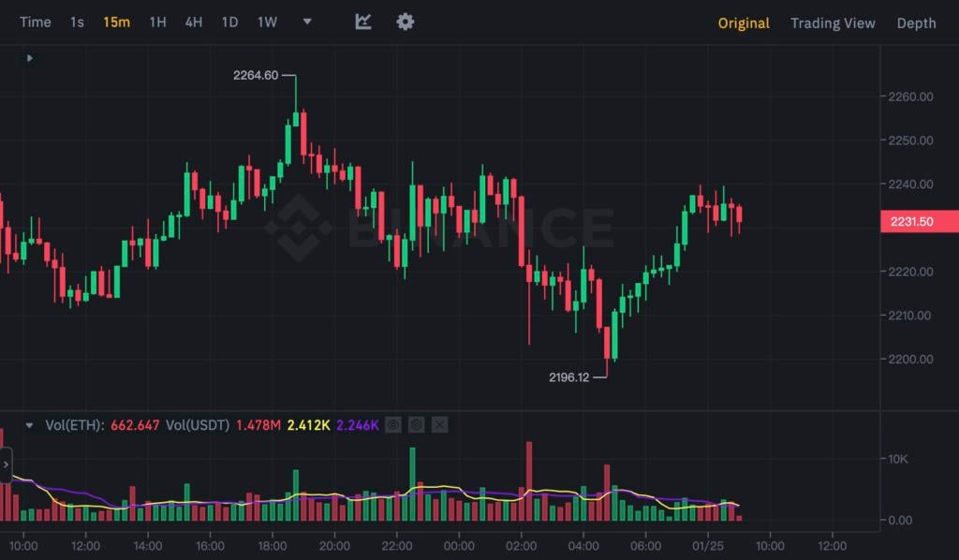Expand more time interval options dropdown
Screen dimensions: 959x560
click(x=307, y=22)
